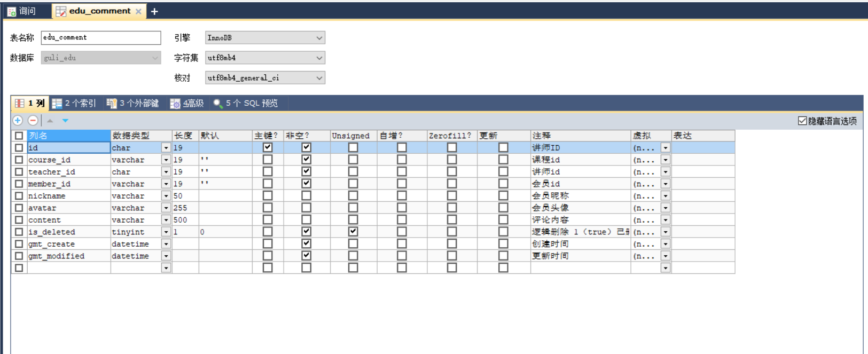
Task: Click the add column plus icon
Action: pos(18,121)
